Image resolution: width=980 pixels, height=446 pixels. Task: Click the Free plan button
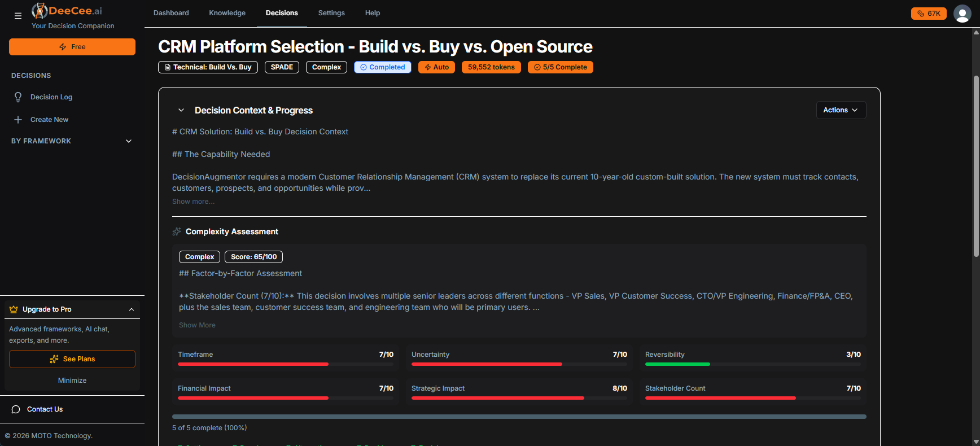(x=72, y=47)
